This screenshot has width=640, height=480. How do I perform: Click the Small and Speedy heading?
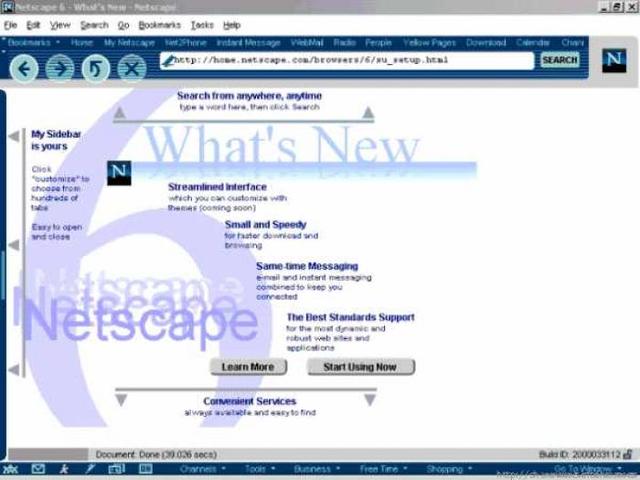click(266, 224)
